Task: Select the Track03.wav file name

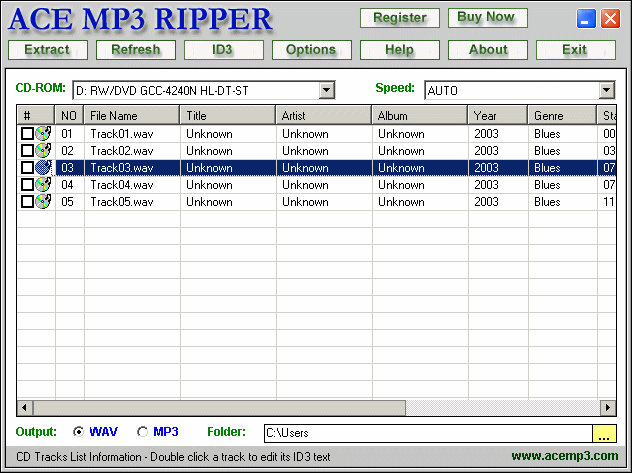Action: click(x=122, y=168)
